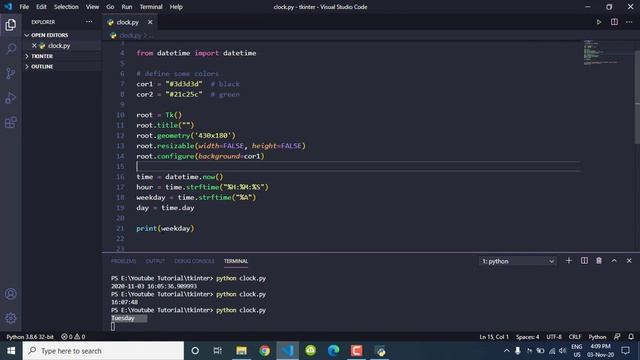
Task: Open Accounts menu in activity bar
Action: pyautogui.click(x=11, y=294)
